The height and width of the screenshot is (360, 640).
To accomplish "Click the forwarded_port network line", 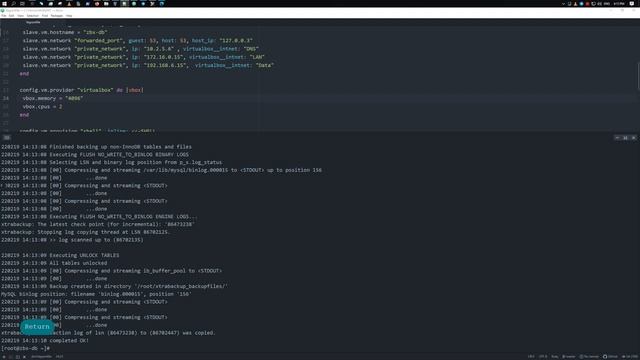I will tap(138, 40).
